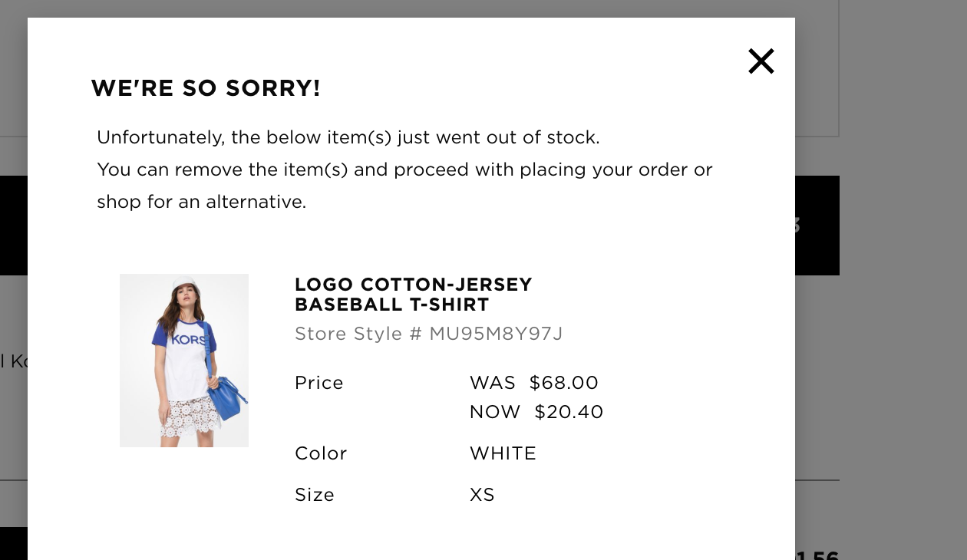Click the dimmed black bar right of dialog
Viewport: 967px width, 560px height.
(817, 226)
